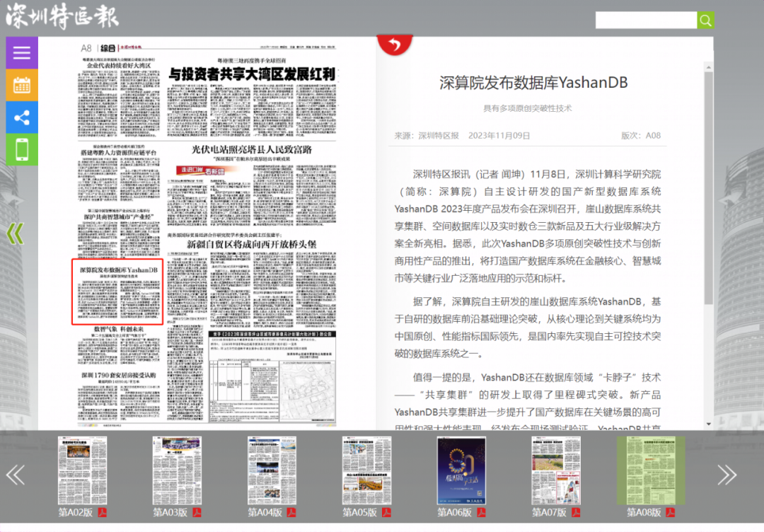Download PDF of 第A04版

tap(291, 512)
